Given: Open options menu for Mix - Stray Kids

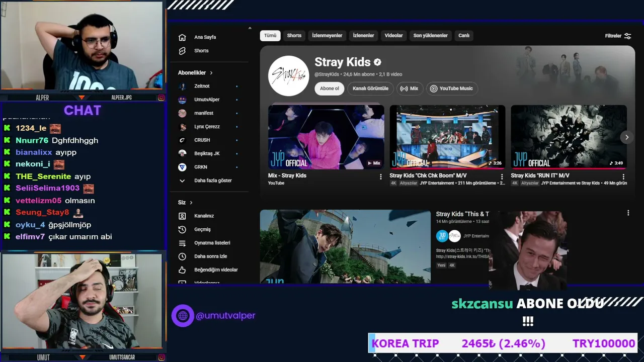Looking at the screenshot, I should coord(380,176).
